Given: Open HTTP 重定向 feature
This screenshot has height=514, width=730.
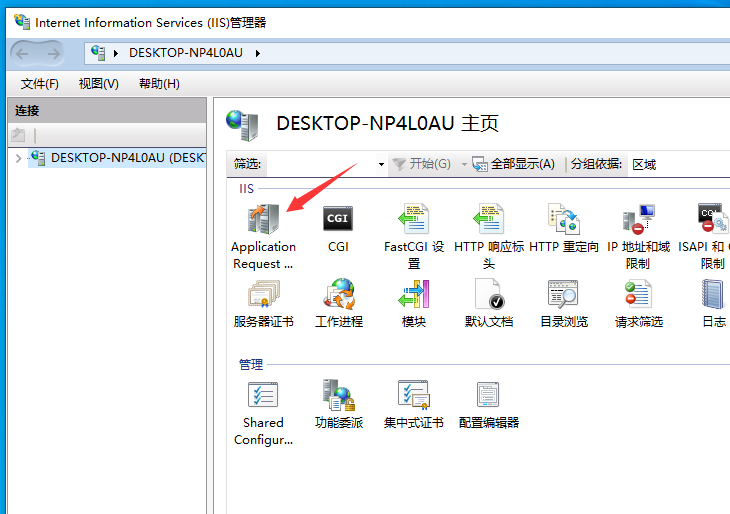Looking at the screenshot, I should pyautogui.click(x=563, y=219).
